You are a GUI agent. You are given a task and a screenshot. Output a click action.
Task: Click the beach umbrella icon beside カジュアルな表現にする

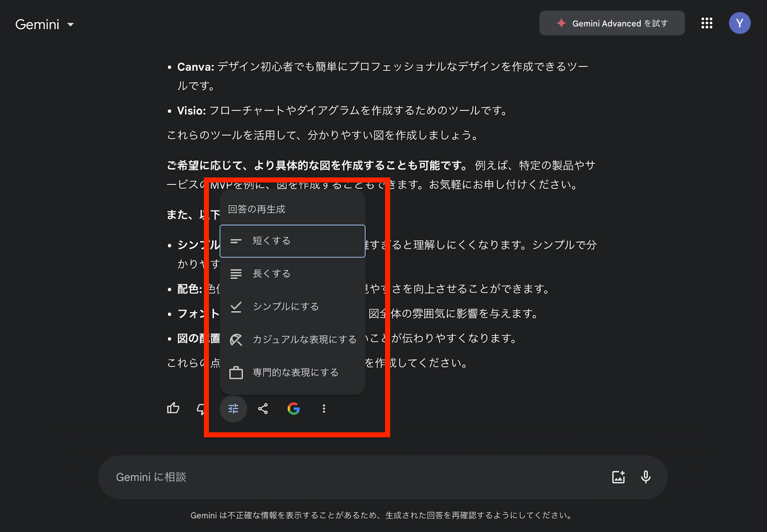click(236, 340)
